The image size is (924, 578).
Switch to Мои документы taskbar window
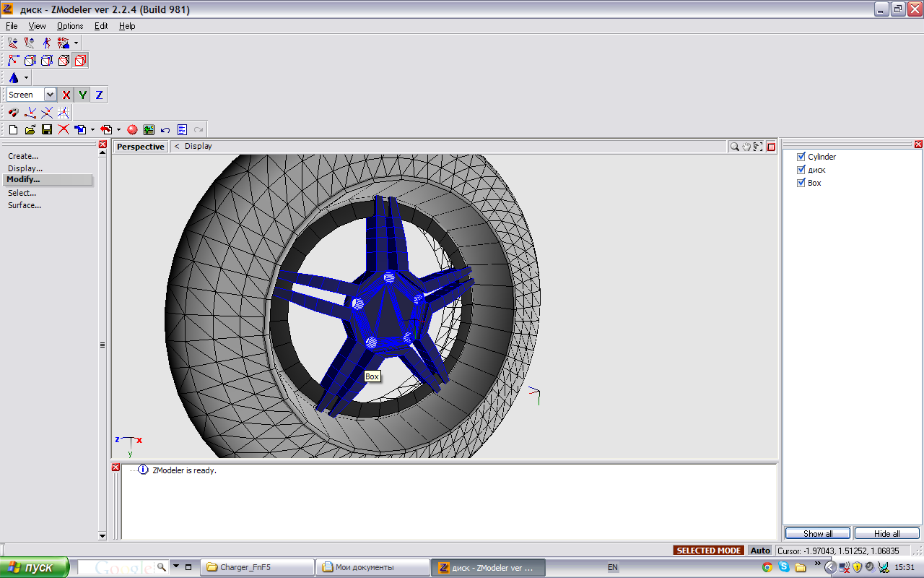372,568
